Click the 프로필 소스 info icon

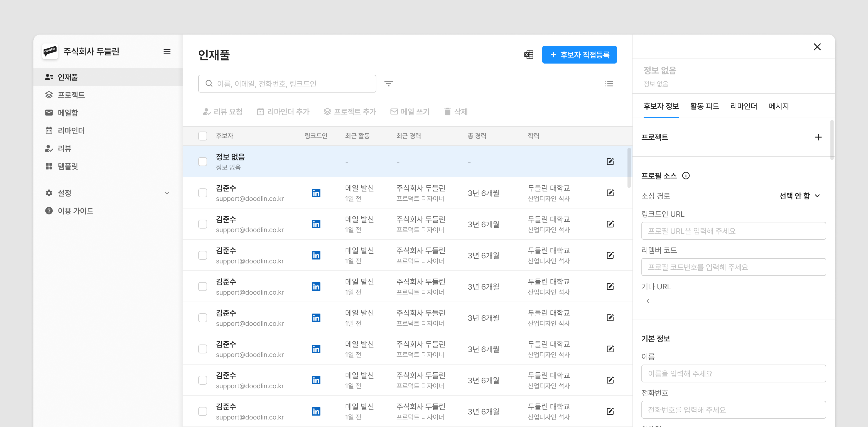click(686, 175)
